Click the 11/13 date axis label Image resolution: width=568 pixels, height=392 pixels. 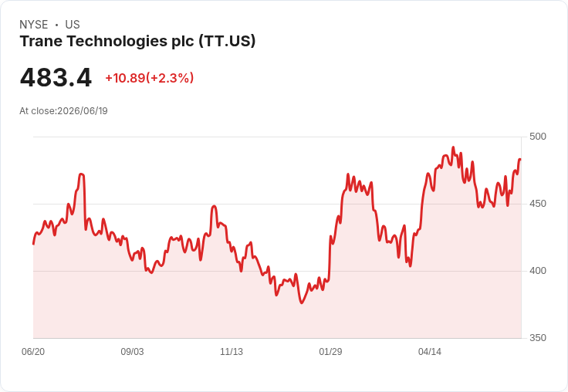click(x=232, y=351)
